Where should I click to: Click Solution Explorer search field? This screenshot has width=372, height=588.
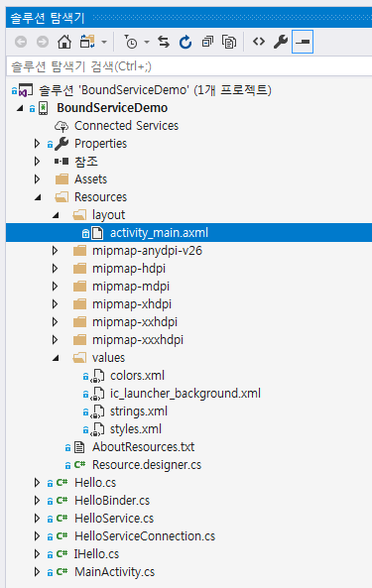click(x=189, y=66)
